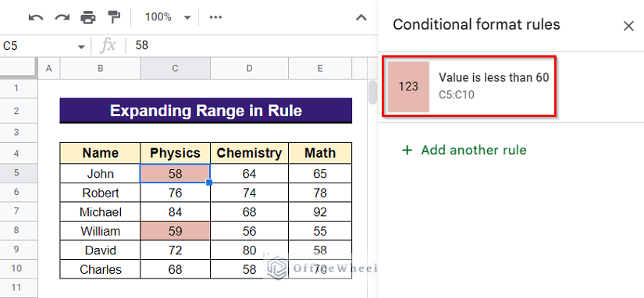The height and width of the screenshot is (298, 644).
Task: Select column A header
Action: (49, 68)
